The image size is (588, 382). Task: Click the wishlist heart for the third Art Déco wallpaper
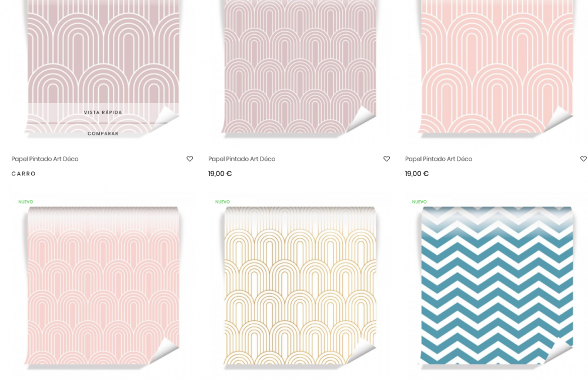pyautogui.click(x=583, y=159)
